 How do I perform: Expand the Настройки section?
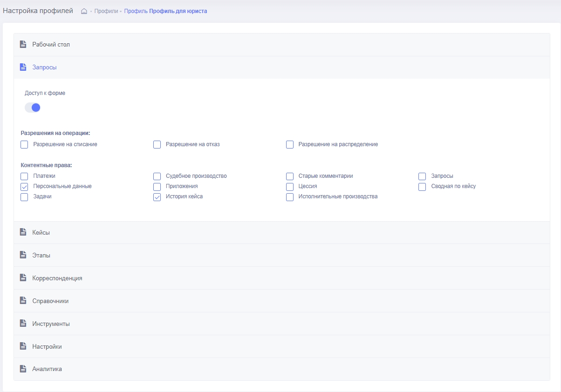tap(47, 346)
